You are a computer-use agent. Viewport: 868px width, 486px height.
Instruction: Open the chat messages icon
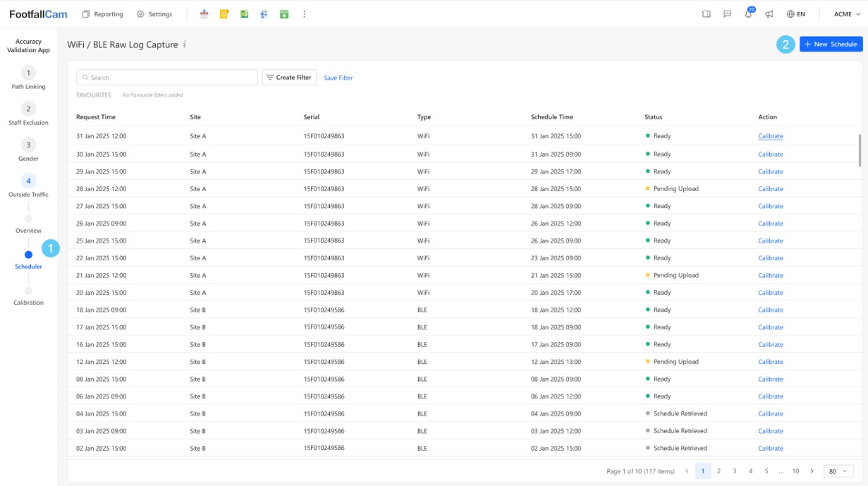[x=727, y=14]
